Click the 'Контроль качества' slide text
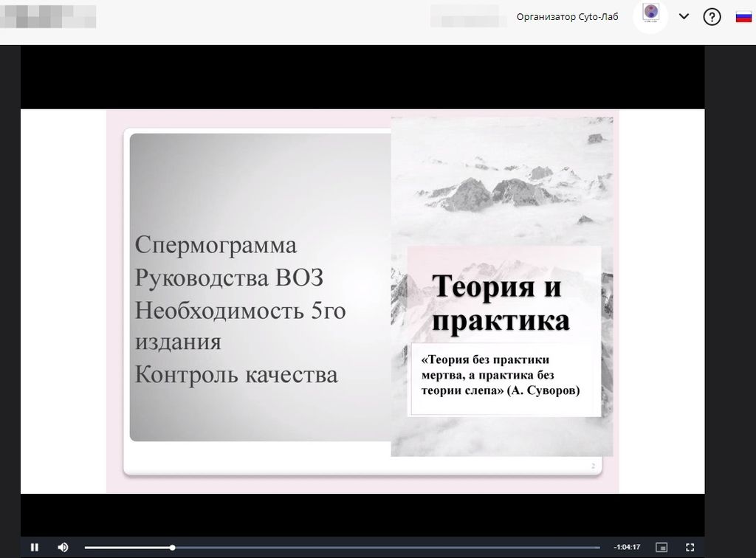Viewport: 756px width, 558px height. click(x=236, y=374)
